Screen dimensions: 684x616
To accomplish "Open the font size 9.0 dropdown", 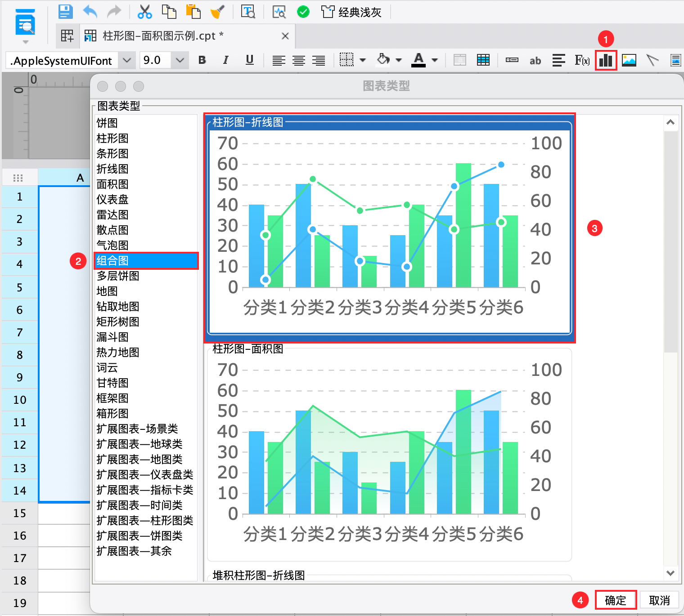I will (x=180, y=60).
